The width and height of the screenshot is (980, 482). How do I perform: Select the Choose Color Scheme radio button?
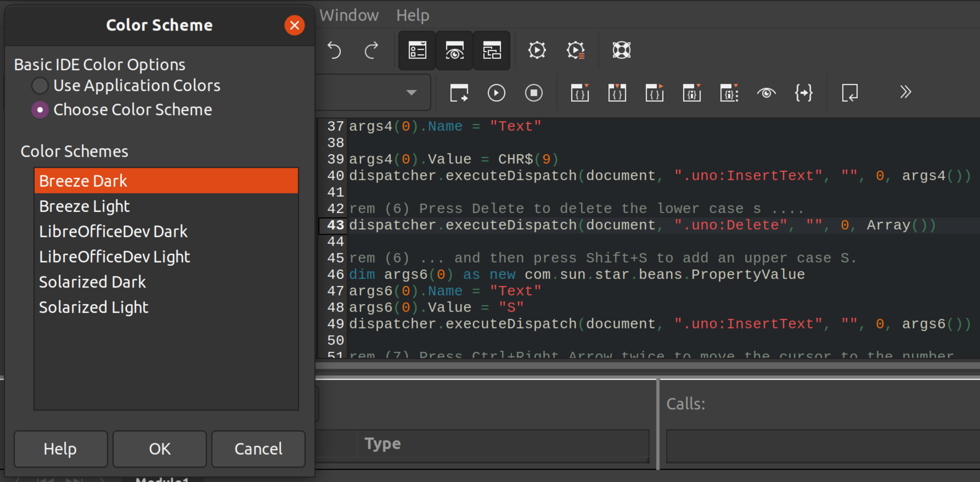pyautogui.click(x=40, y=110)
